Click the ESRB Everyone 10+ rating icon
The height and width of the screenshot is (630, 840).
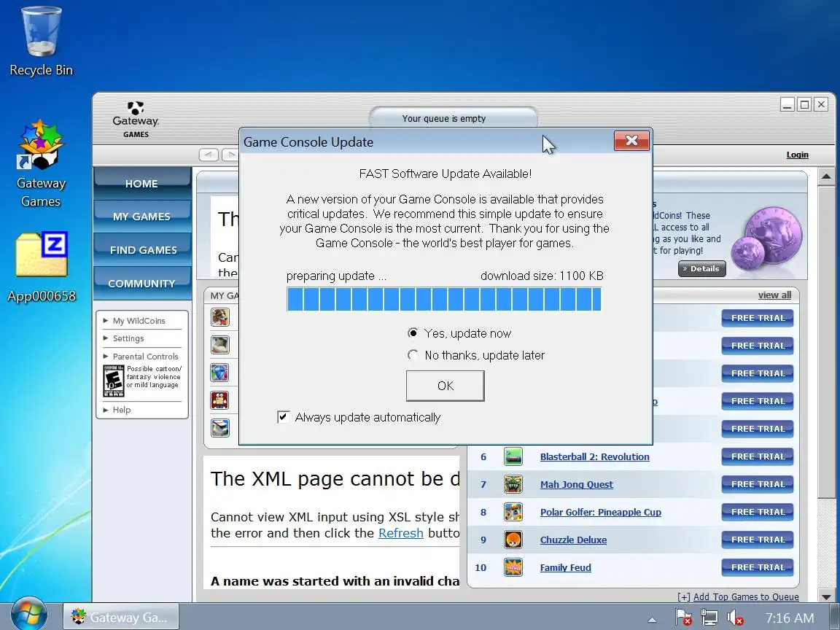pos(114,381)
